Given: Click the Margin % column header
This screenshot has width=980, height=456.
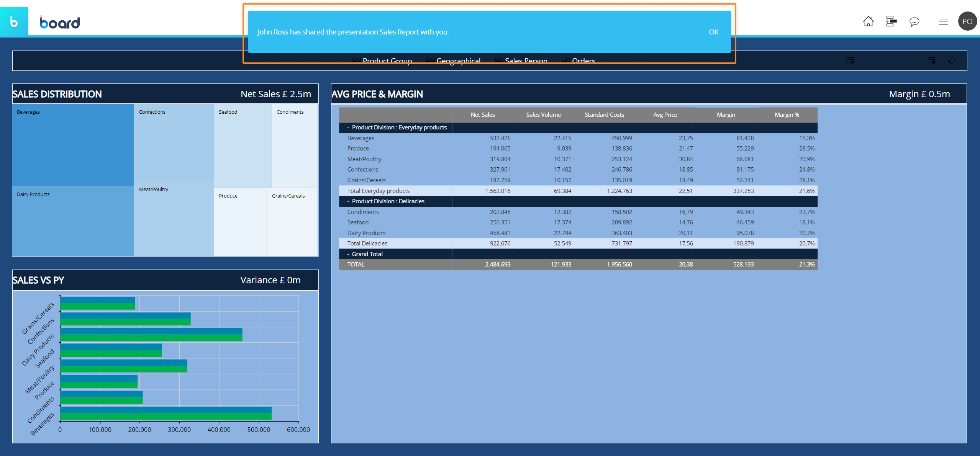Looking at the screenshot, I should [787, 115].
